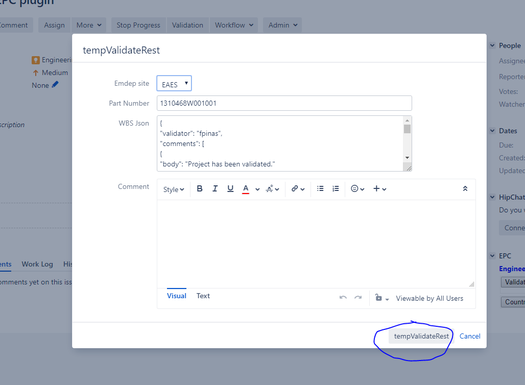The height and width of the screenshot is (385, 525).
Task: Open the more formatting options dropdown
Action: 272,189
